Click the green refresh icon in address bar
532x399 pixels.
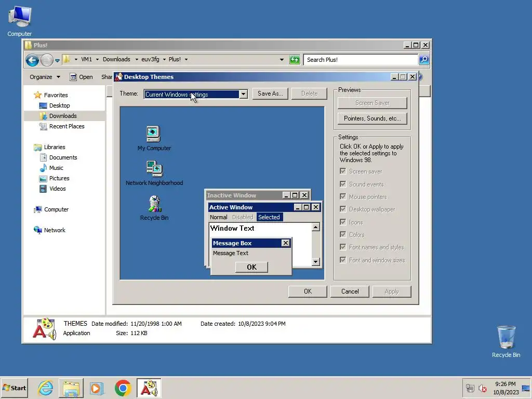(295, 60)
